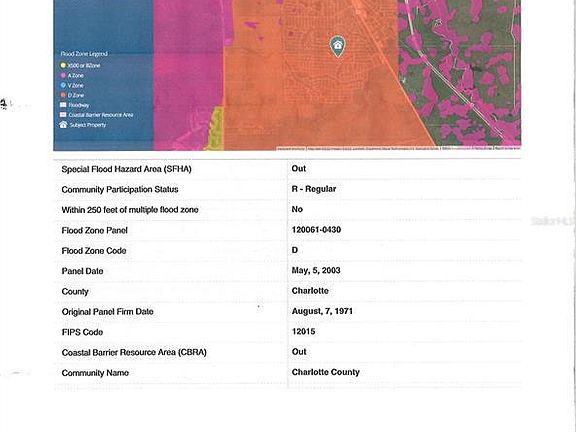Click the subject property house marker on the map

[x=338, y=46]
